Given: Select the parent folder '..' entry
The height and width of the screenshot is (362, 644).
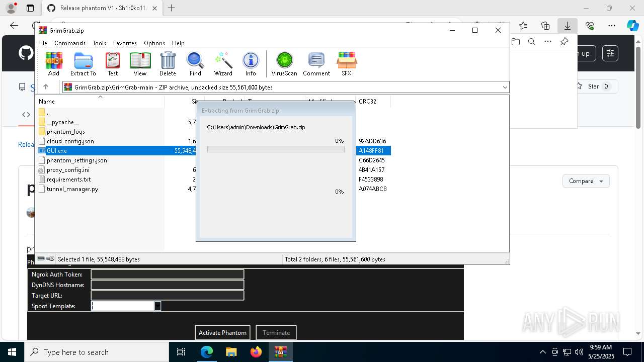Looking at the screenshot, I should (x=48, y=113).
